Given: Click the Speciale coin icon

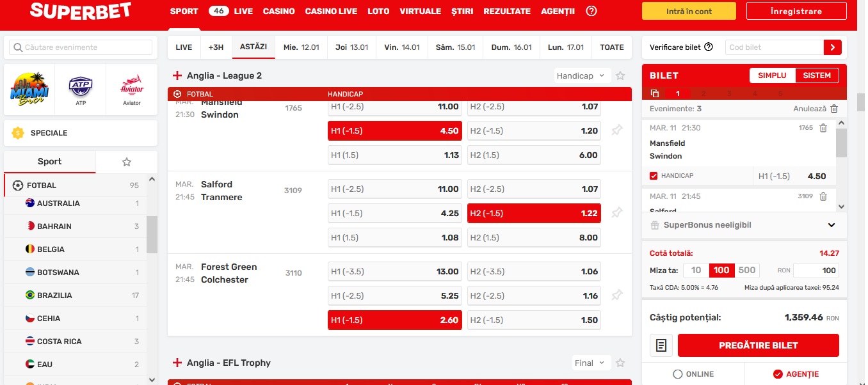Looking at the screenshot, I should click(18, 133).
